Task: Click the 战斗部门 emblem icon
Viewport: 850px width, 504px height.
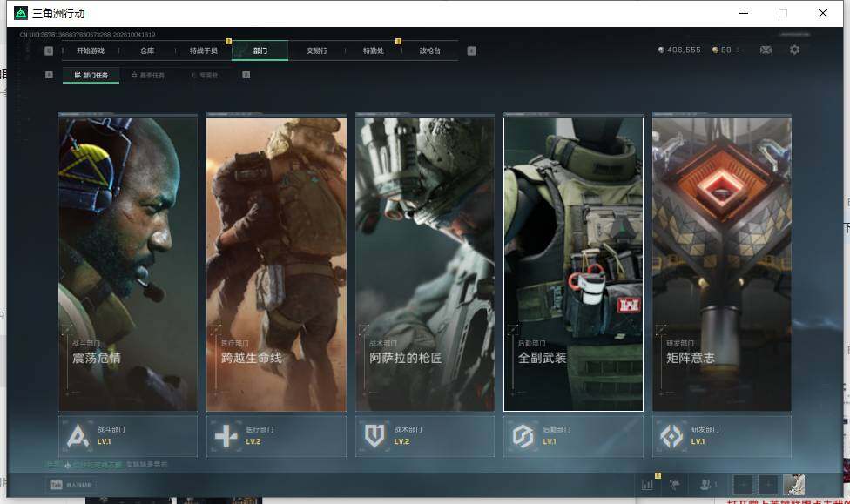Action: pyautogui.click(x=78, y=436)
